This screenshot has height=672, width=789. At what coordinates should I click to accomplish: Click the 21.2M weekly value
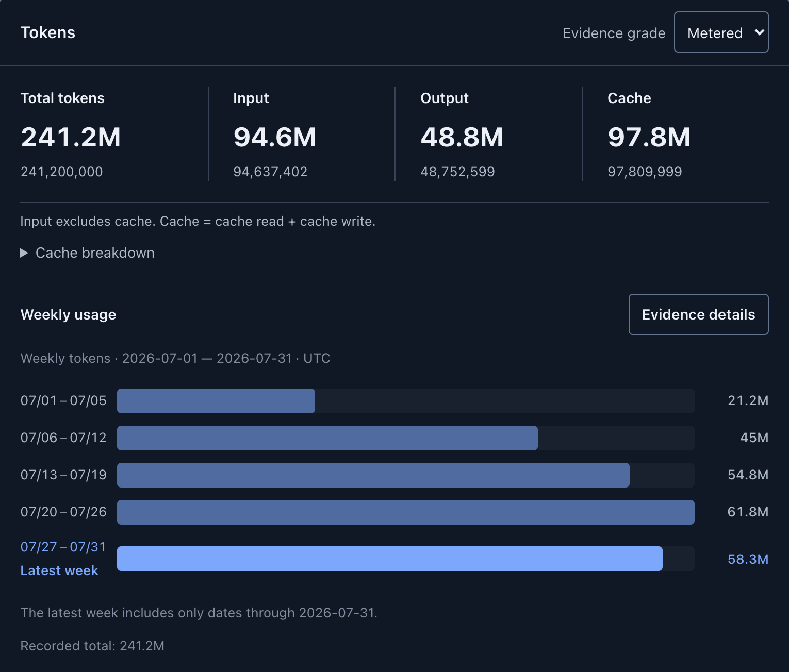click(748, 400)
